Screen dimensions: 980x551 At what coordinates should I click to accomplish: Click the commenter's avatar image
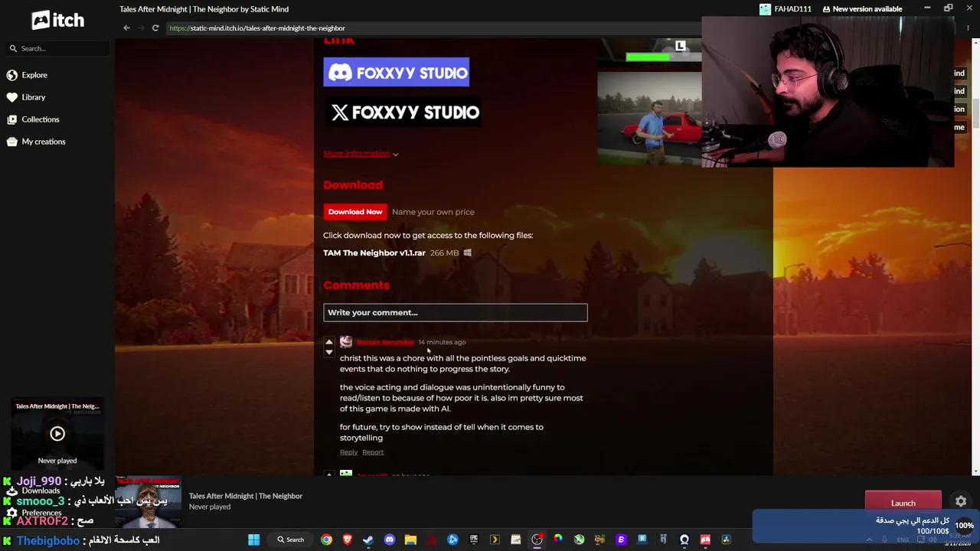[x=346, y=342]
